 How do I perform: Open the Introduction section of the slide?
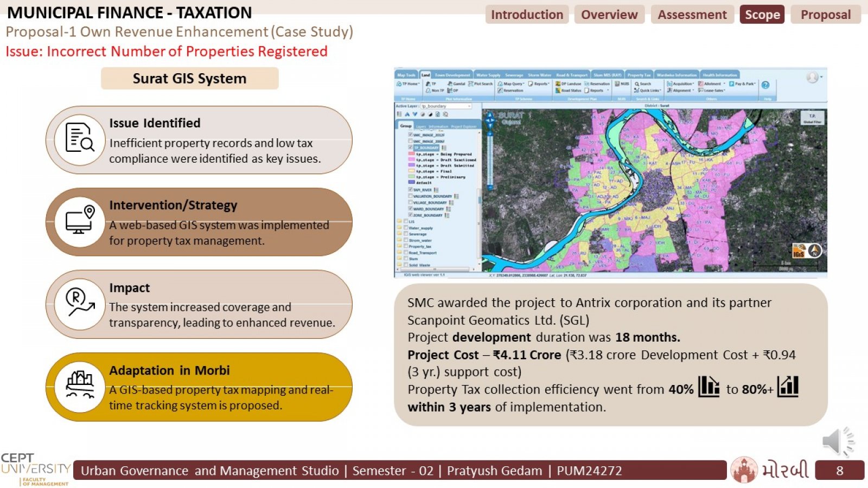pyautogui.click(x=527, y=15)
